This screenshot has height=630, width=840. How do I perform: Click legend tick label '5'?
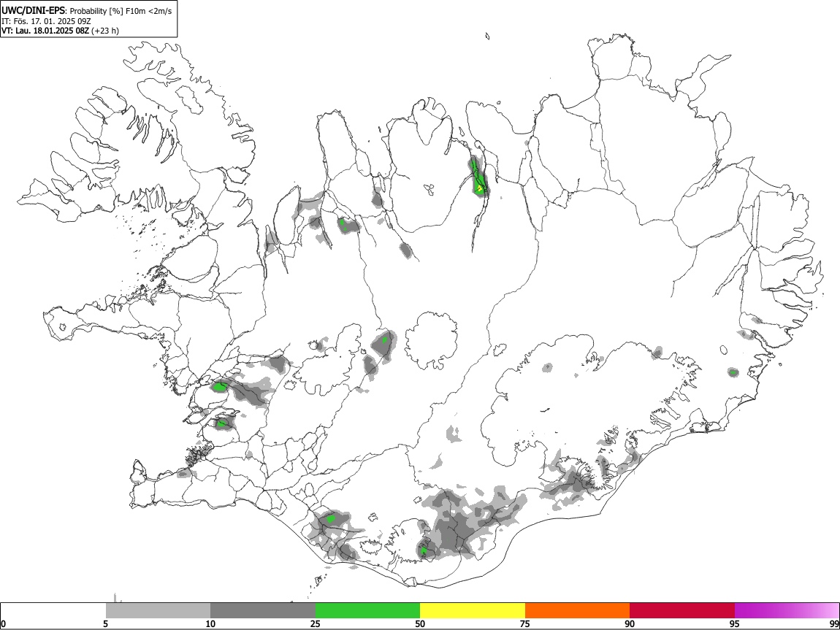coord(105,624)
